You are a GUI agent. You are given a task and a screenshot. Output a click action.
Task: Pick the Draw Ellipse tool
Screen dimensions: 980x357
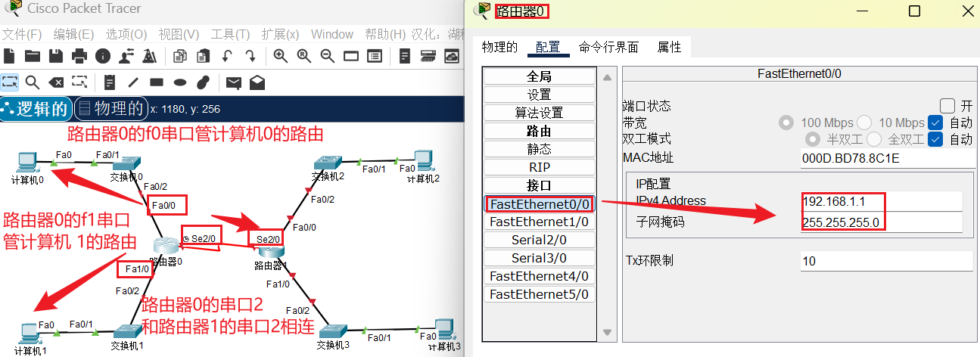coord(180,82)
